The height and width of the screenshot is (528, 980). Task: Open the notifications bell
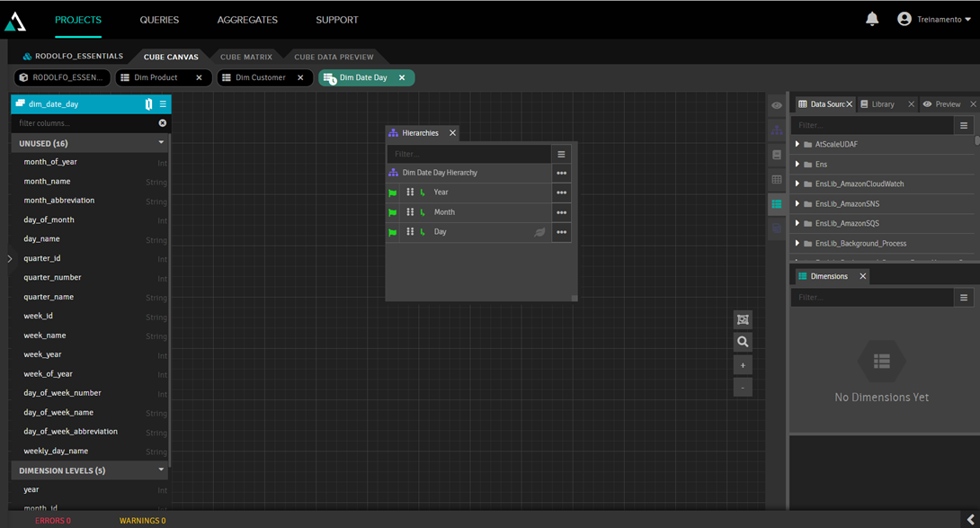point(871,19)
